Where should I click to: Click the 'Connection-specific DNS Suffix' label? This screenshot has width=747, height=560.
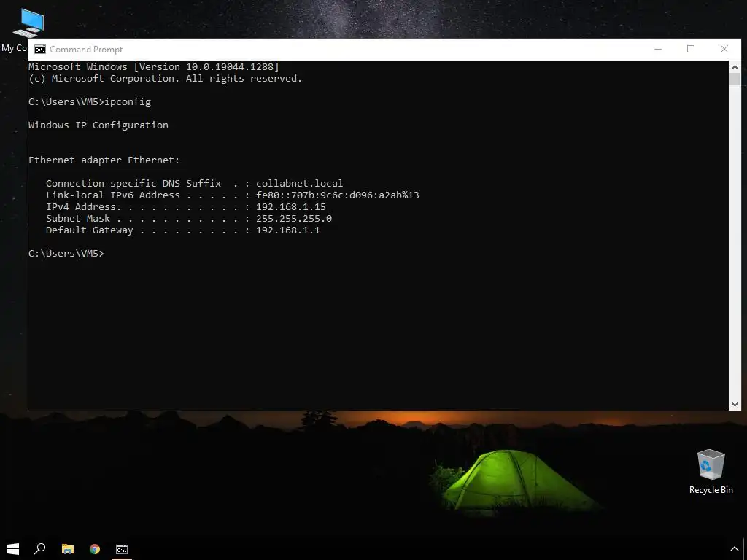click(x=133, y=183)
